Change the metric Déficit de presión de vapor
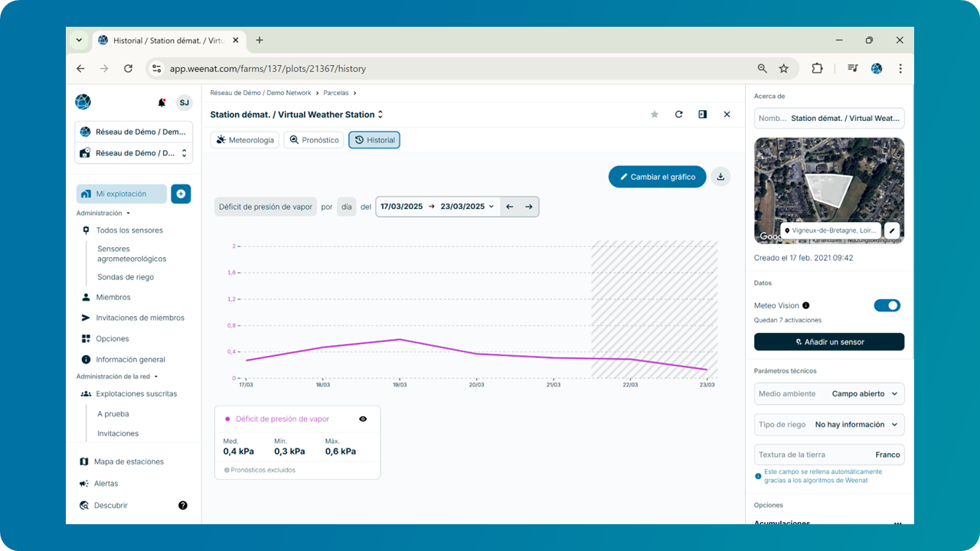Screen dimensions: 980x551 (x=266, y=207)
